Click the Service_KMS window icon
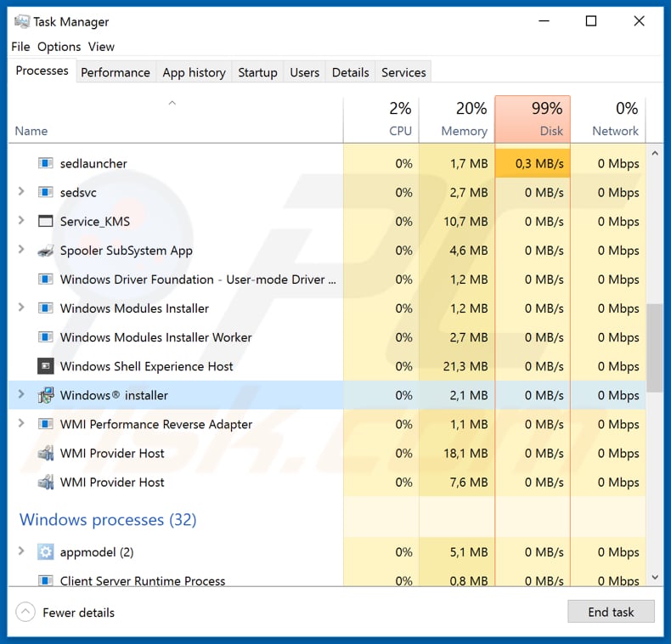Image resolution: width=671 pixels, height=644 pixels. point(45,222)
